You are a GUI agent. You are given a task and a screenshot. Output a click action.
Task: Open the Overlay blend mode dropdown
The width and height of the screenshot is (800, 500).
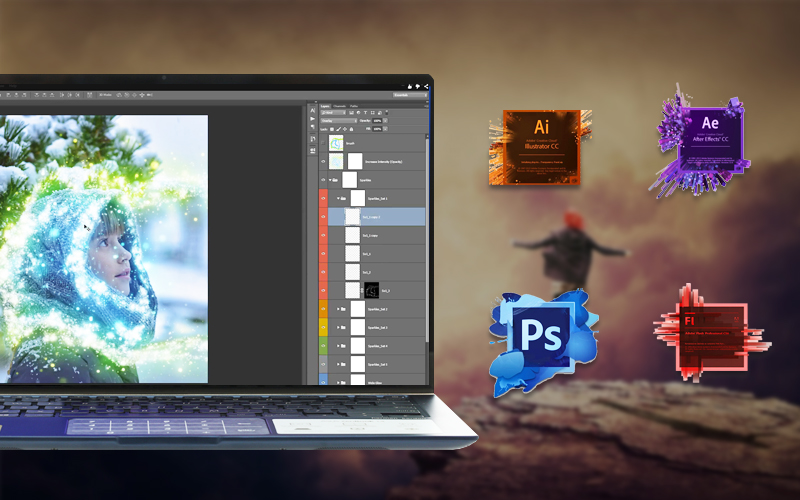(339, 121)
